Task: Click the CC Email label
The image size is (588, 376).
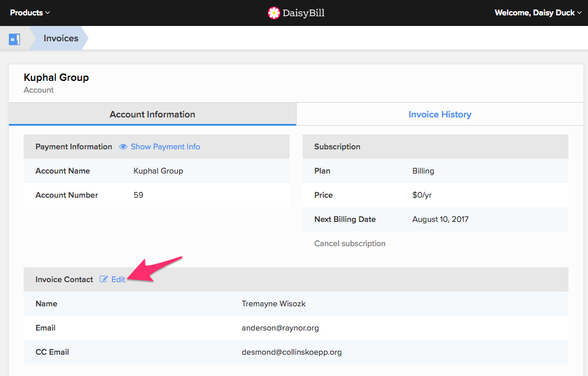Action: coord(52,352)
